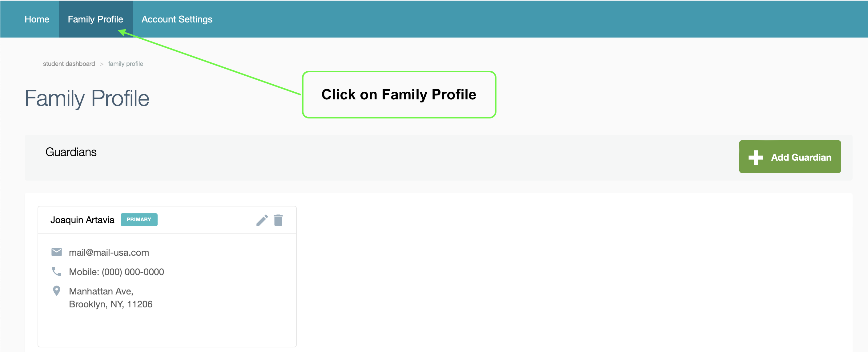
Task: Click the Family Profile page title
Action: [x=87, y=98]
